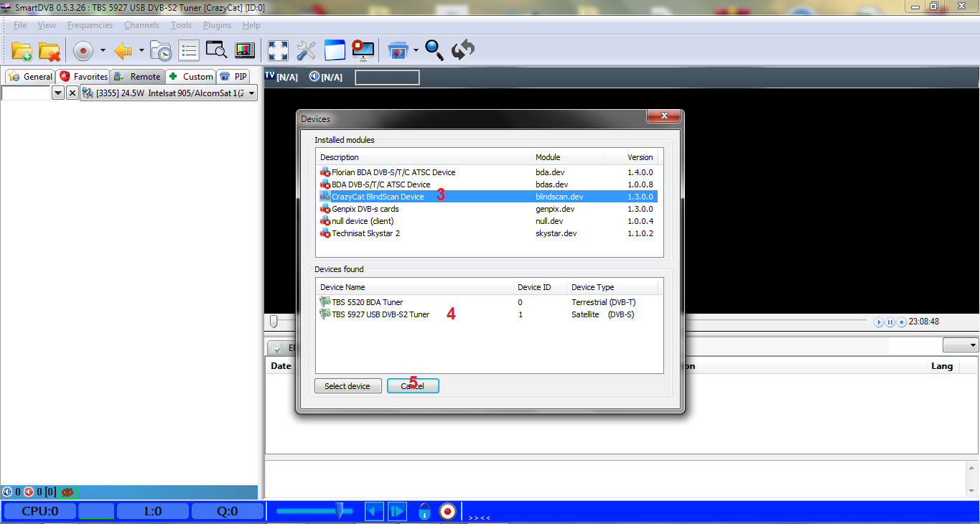
Task: Select CrazyCat BlindScan Device module
Action: point(488,197)
